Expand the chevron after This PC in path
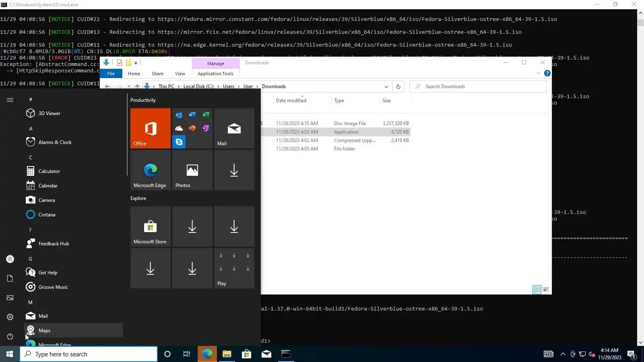 tap(179, 86)
